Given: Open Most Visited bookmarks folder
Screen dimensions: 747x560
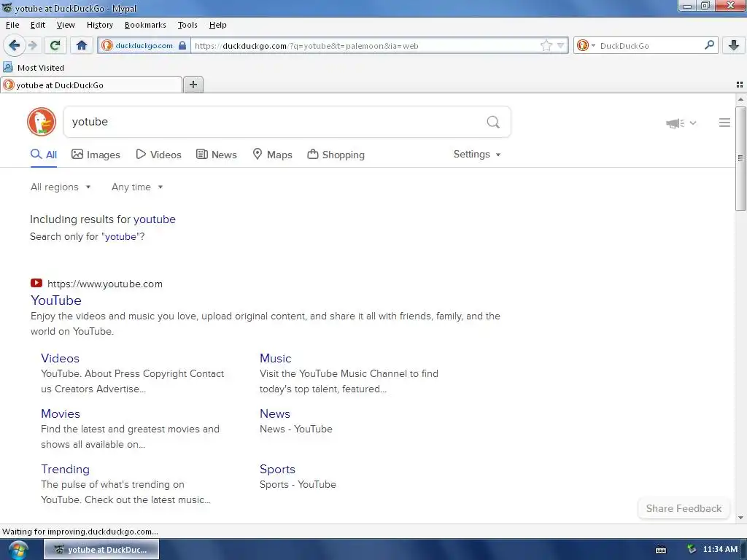Looking at the screenshot, I should tap(34, 68).
